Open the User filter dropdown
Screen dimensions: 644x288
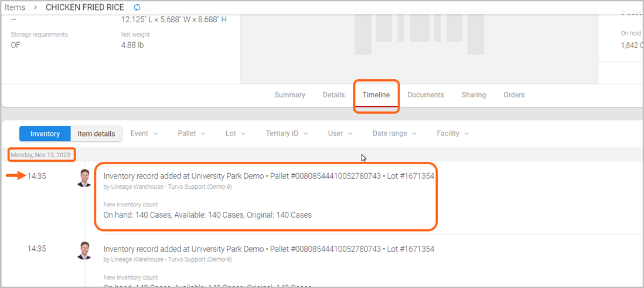340,134
